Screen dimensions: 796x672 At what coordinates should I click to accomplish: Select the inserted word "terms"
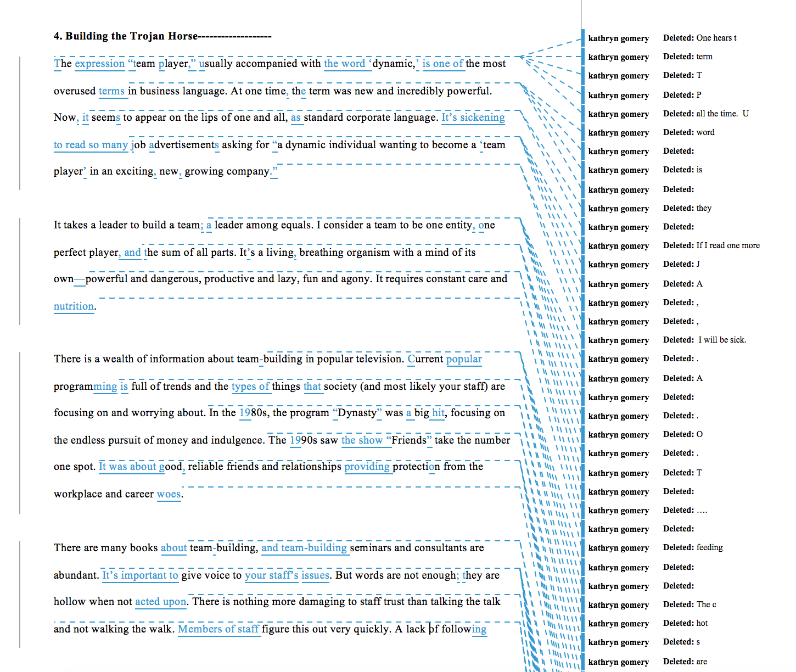(111, 91)
